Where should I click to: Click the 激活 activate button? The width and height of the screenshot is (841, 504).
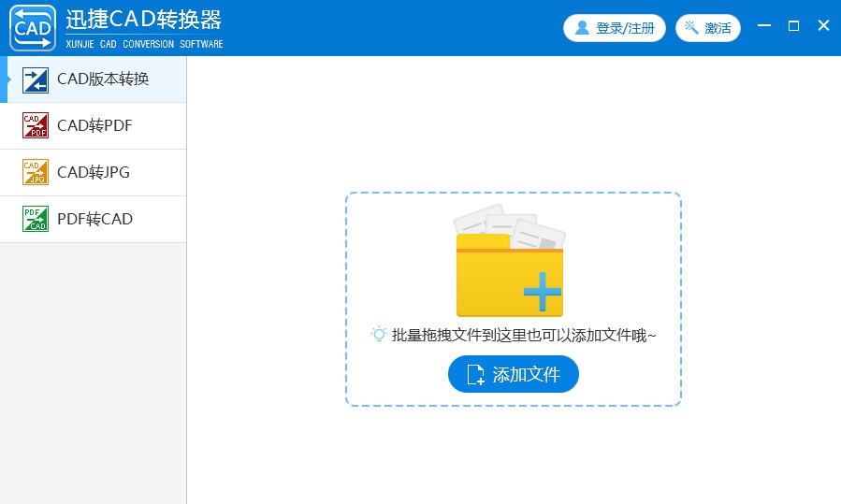pyautogui.click(x=708, y=28)
